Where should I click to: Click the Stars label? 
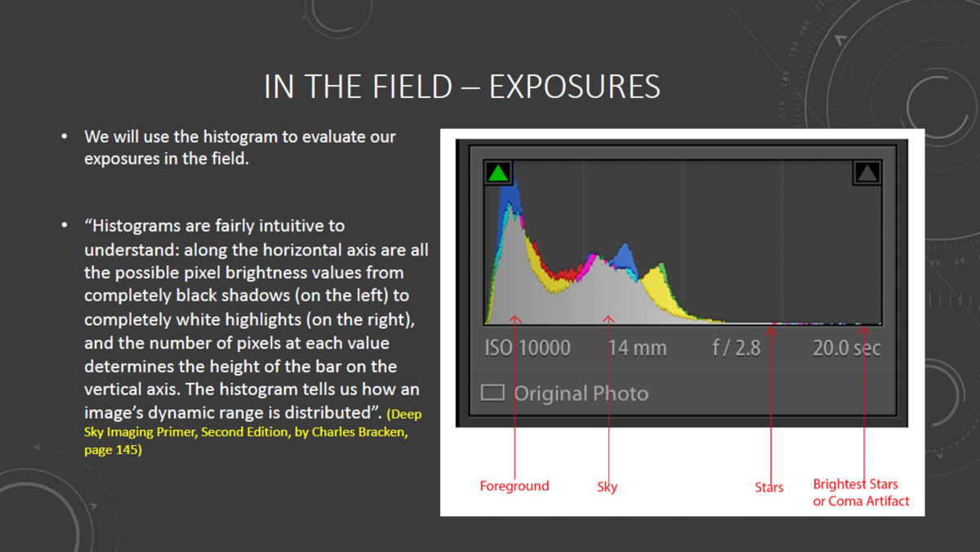[x=769, y=487]
